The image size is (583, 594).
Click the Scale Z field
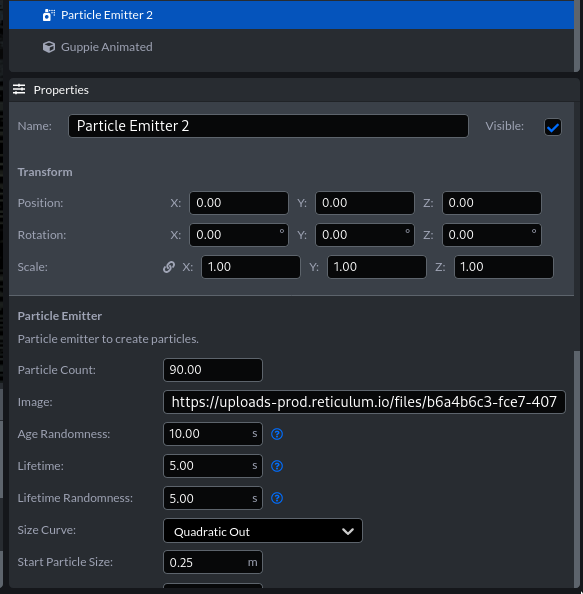pos(504,267)
